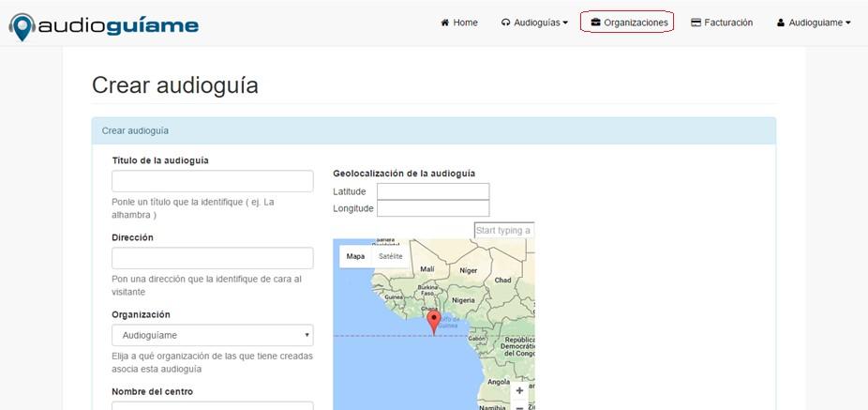Click the Latitude input box
The height and width of the screenshot is (410, 868).
(432, 191)
